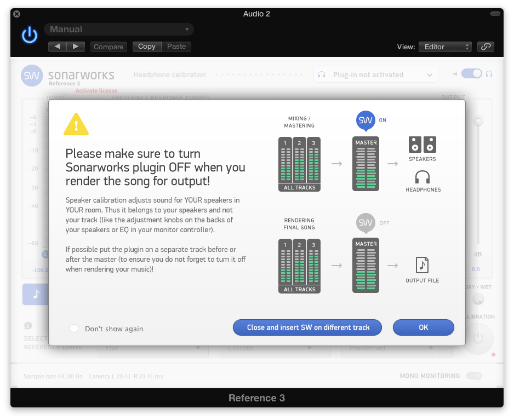Click the output gain slider handle
The height and width of the screenshot is (420, 514).
pyautogui.click(x=478, y=120)
